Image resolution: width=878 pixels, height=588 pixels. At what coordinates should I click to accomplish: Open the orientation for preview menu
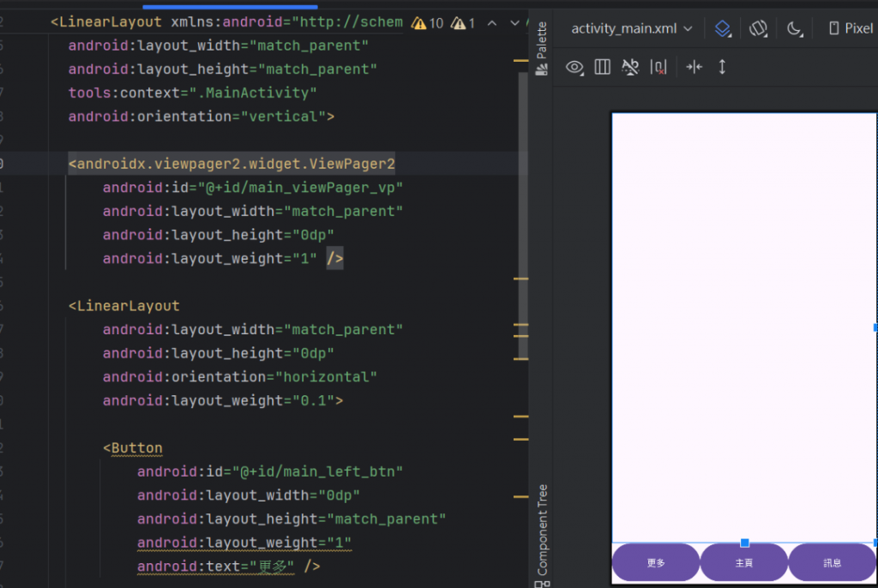758,28
